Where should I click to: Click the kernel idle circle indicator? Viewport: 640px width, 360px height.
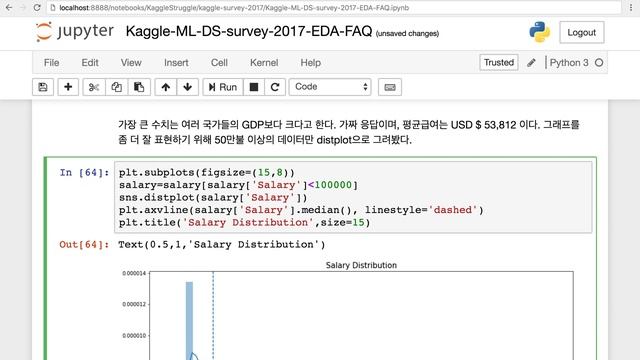pyautogui.click(x=599, y=63)
